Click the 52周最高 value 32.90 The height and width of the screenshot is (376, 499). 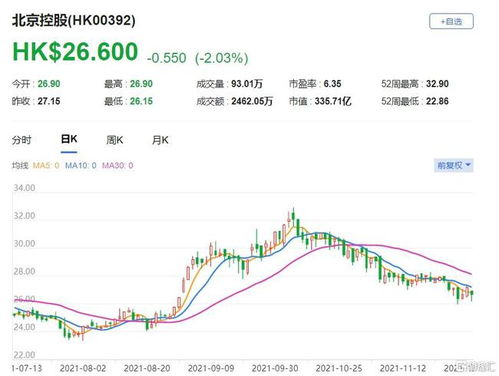tap(437, 84)
